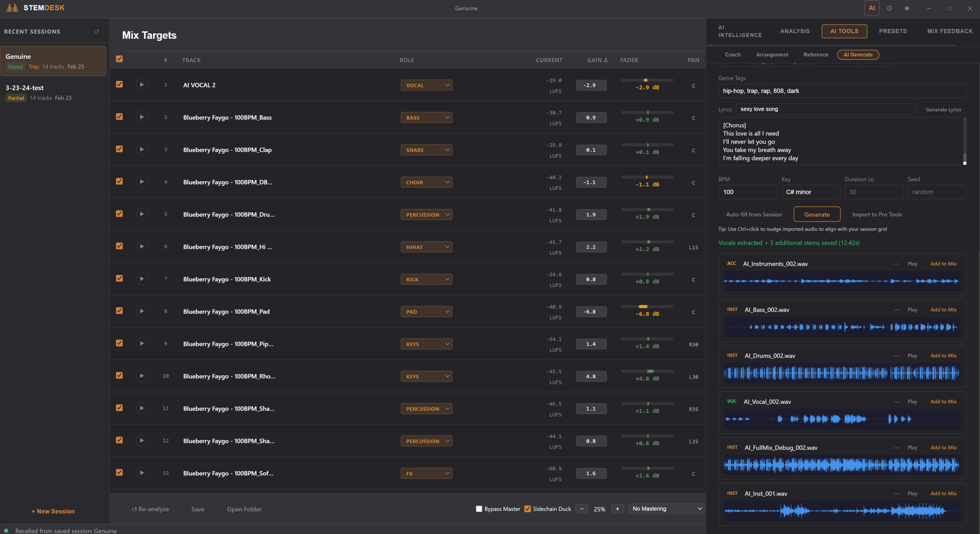This screenshot has width=980, height=534.
Task: Expand the No Mastering dropdown
Action: [x=666, y=509]
